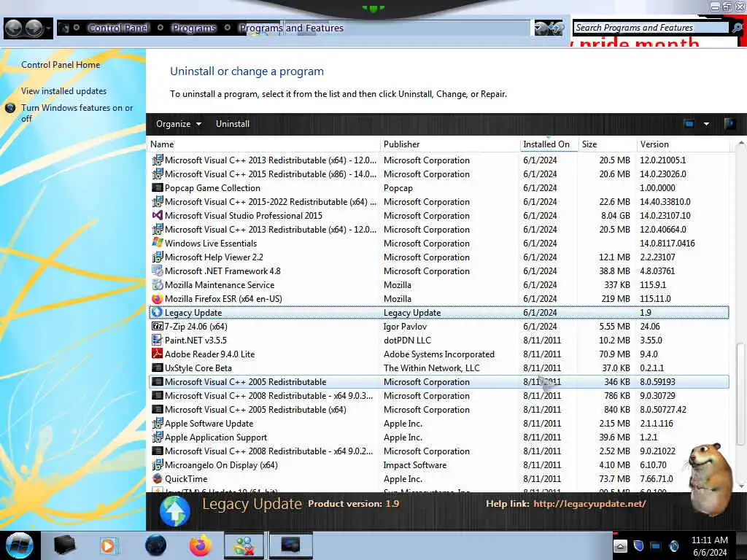The image size is (747, 560).
Task: Click Programs and Features breadcrumb
Action: click(x=291, y=28)
